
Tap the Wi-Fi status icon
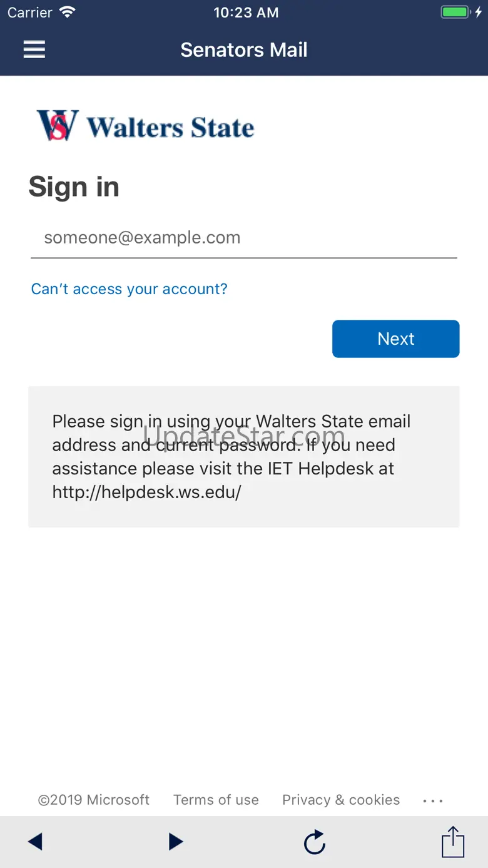[67, 13]
